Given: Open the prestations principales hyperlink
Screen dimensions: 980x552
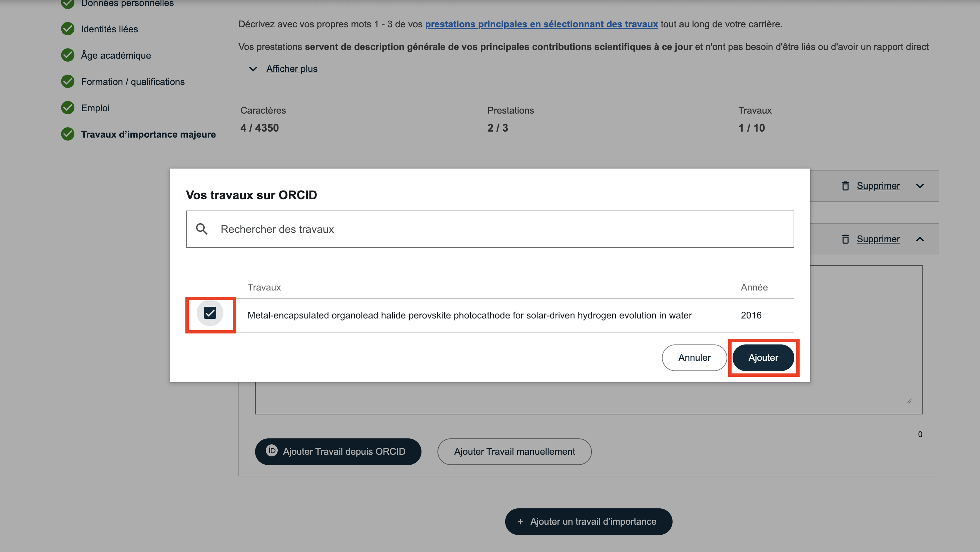Looking at the screenshot, I should (x=541, y=24).
